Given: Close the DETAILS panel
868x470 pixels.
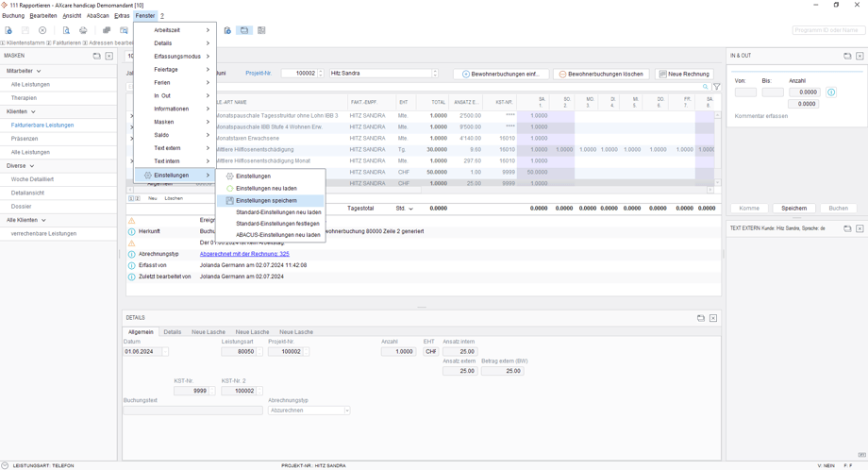Looking at the screenshot, I should tap(713, 318).
